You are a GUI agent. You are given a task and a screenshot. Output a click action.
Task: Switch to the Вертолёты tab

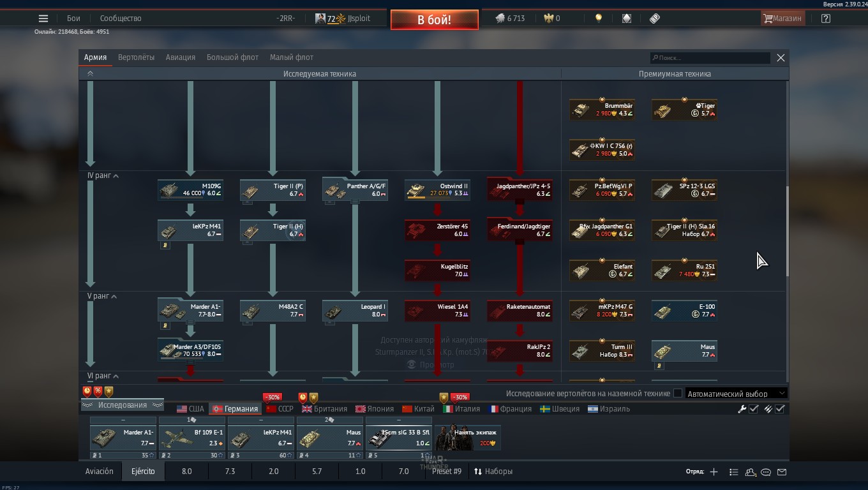136,57
